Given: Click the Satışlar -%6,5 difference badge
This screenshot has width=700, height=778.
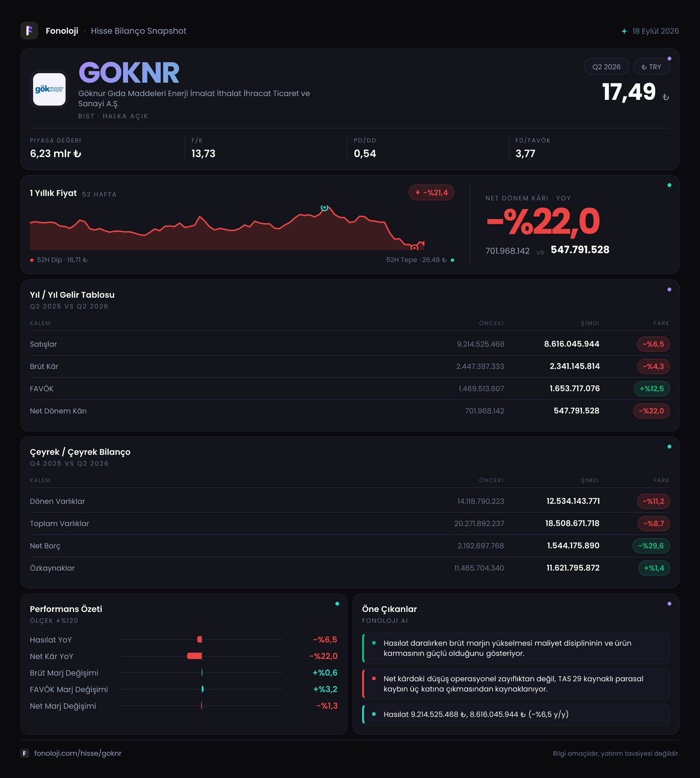Looking at the screenshot, I should click(653, 344).
